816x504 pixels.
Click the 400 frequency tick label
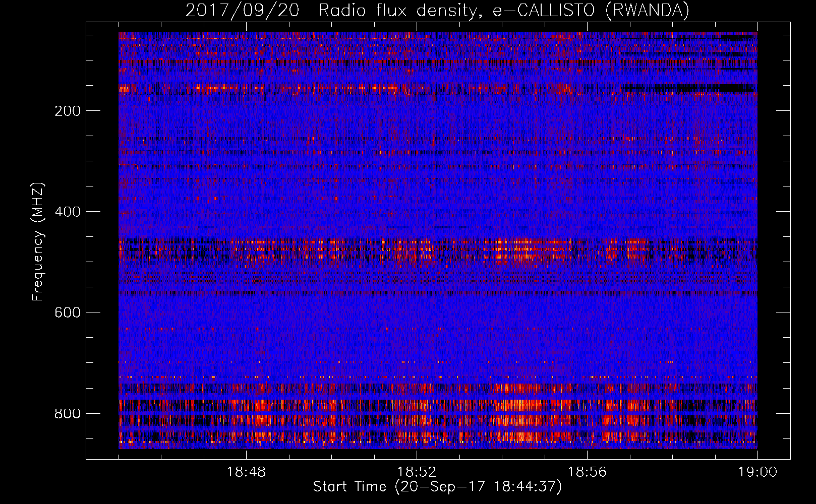point(67,212)
